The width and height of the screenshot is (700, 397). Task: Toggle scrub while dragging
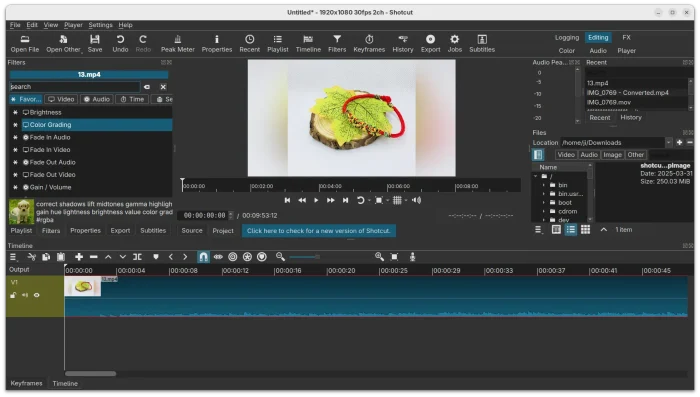[x=218, y=257]
